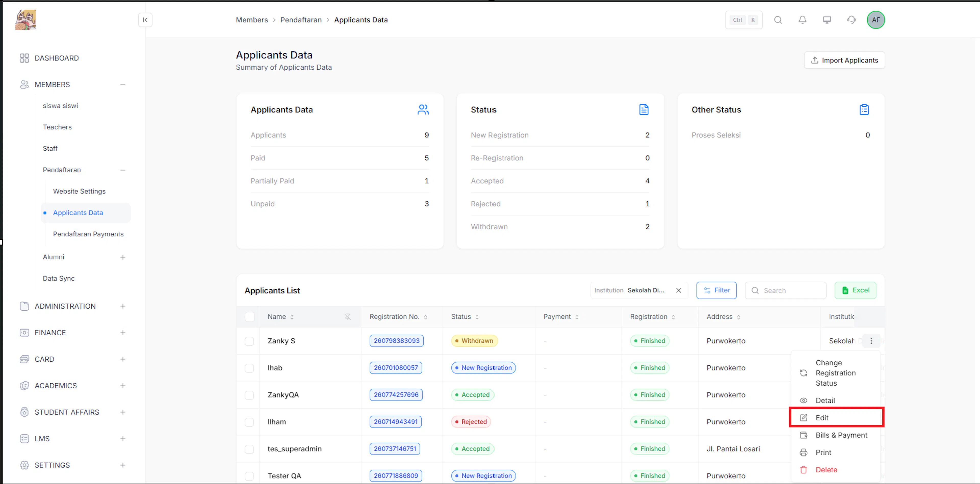The image size is (980, 484).
Task: Open Bills & Payment from the menu
Action: (x=836, y=435)
